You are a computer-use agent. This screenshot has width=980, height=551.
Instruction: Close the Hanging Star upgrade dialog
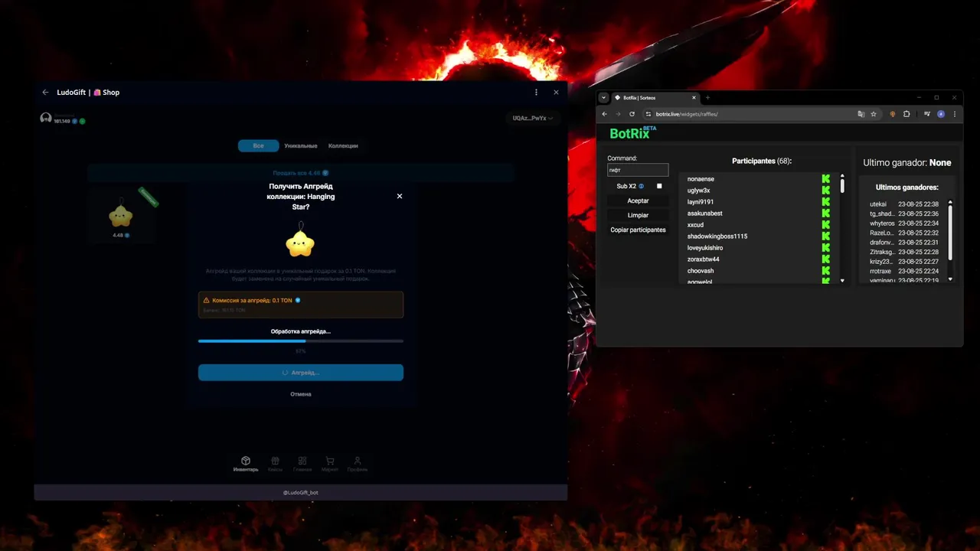(x=399, y=196)
